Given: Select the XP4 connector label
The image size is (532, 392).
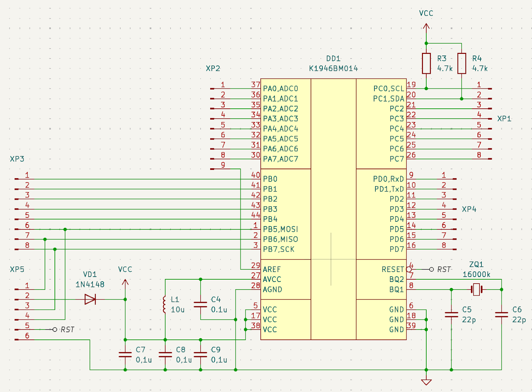Looking at the screenshot, I should [469, 209].
